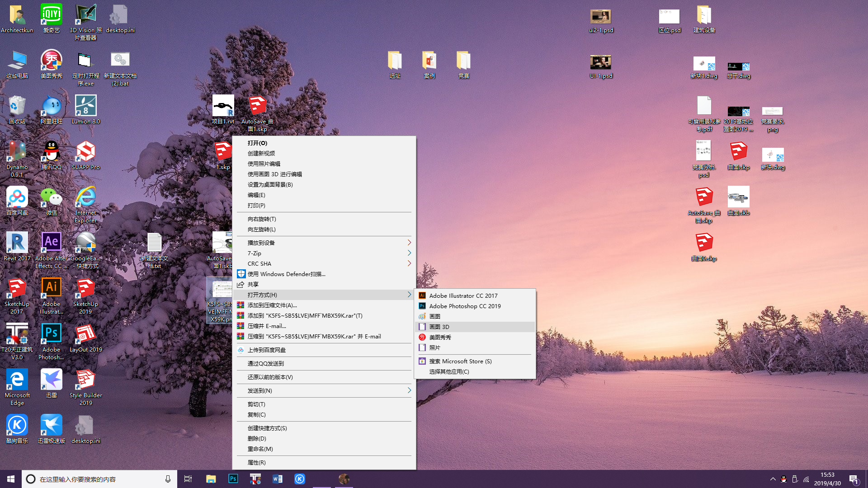Choose 创建新视频 in the context menu
Viewport: 868px width, 488px height.
point(324,153)
